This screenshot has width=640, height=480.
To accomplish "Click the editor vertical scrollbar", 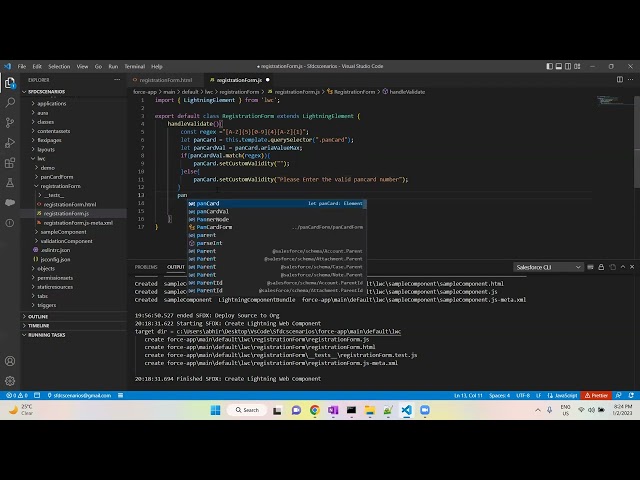I will pyautogui.click(x=637, y=143).
